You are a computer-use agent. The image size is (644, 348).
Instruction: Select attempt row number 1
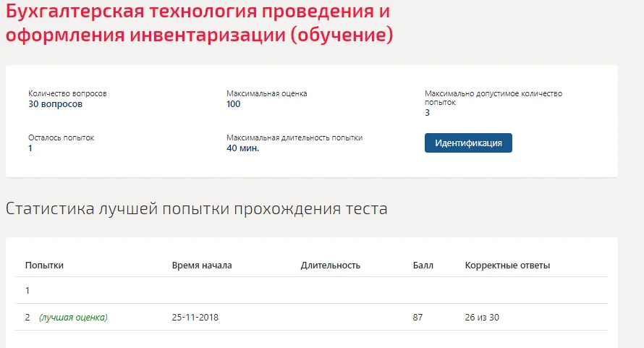tap(311, 290)
